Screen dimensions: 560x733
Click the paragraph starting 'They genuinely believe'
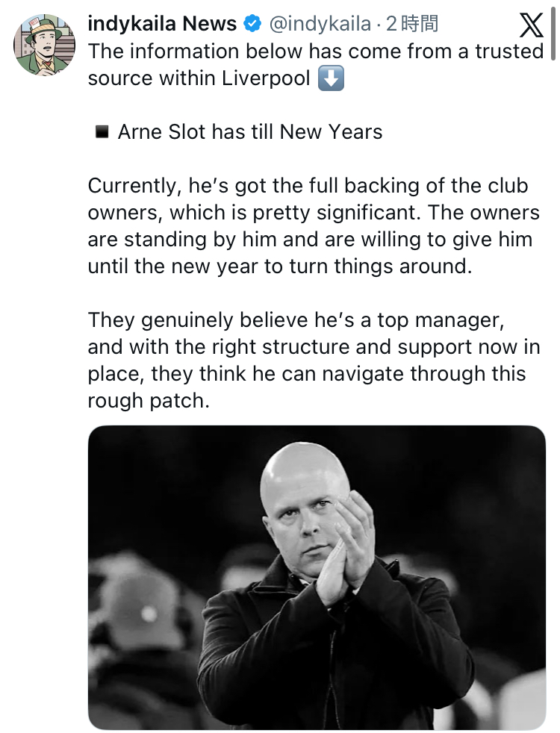(307, 361)
